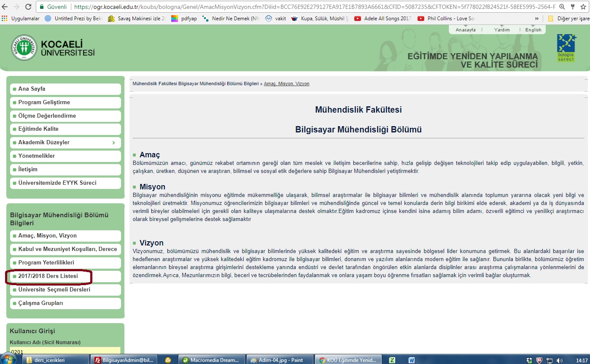Open the Ölçme Değerlendirme menu item

pyautogui.click(x=65, y=116)
